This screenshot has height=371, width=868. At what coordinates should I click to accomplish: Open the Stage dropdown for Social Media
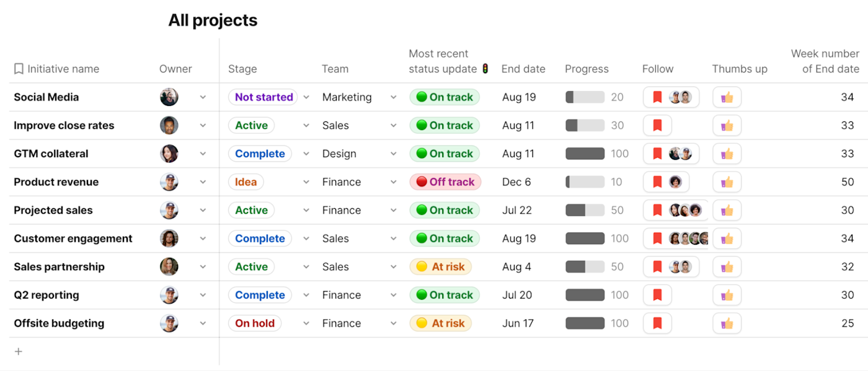point(306,97)
